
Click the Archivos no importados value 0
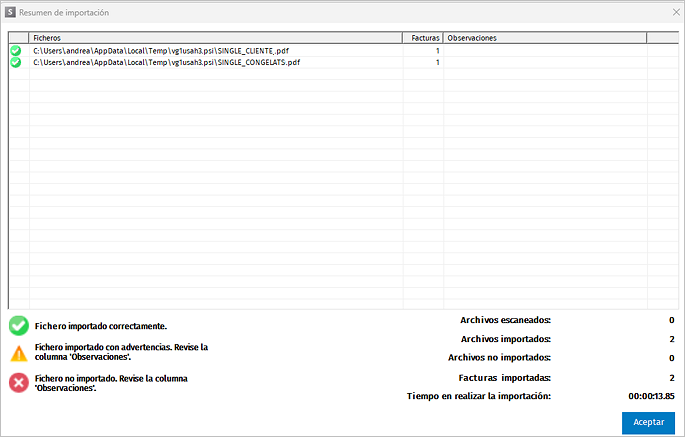[671, 358]
